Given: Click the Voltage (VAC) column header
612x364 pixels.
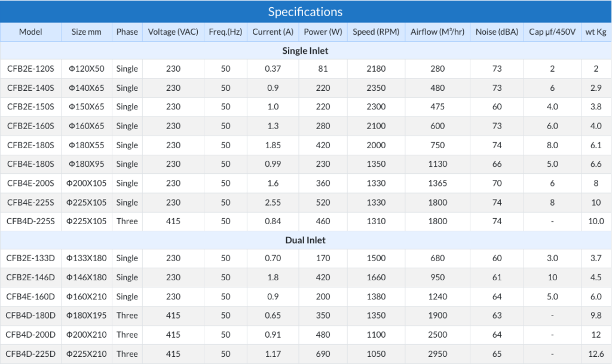Looking at the screenshot, I should click(173, 32).
